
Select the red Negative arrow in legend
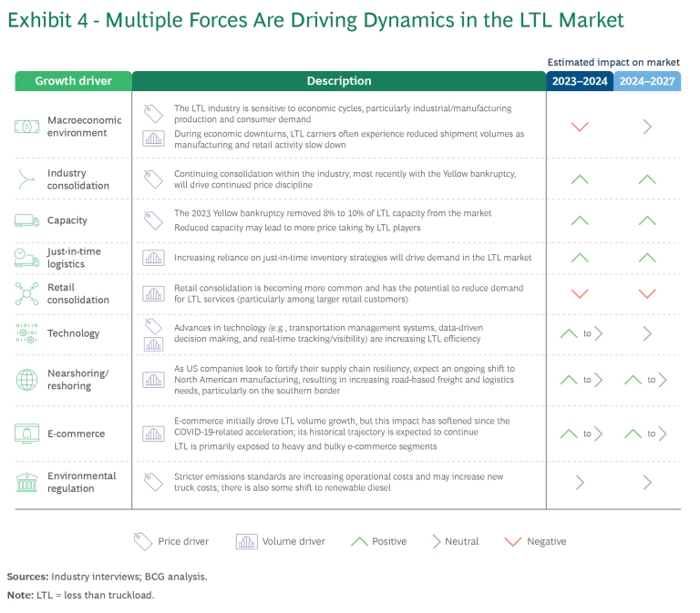tap(514, 541)
